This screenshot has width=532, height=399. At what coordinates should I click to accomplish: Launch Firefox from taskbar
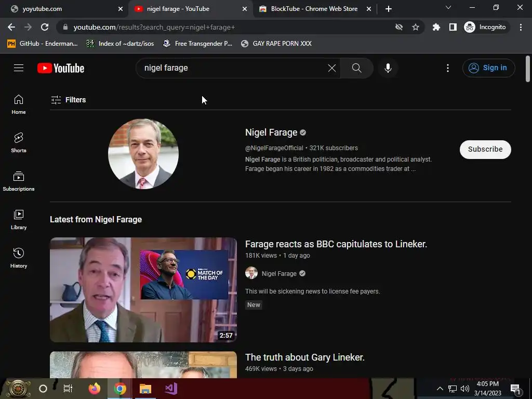pos(95,389)
